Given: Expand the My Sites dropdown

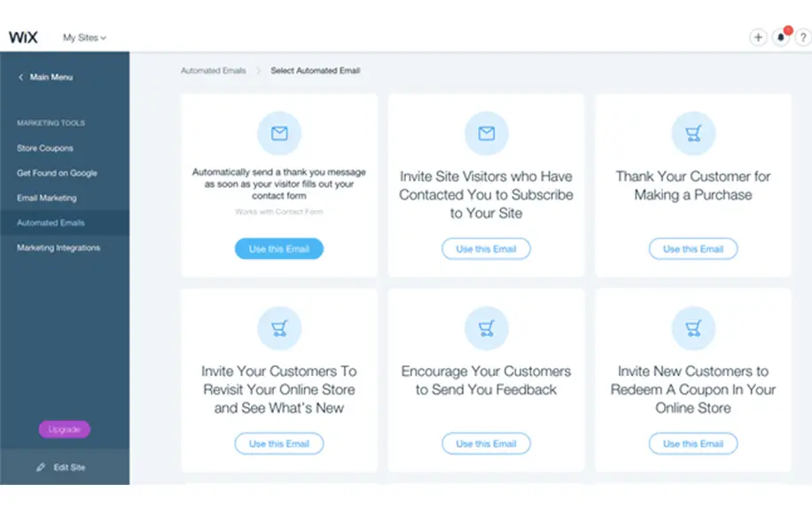Looking at the screenshot, I should pyautogui.click(x=84, y=37).
